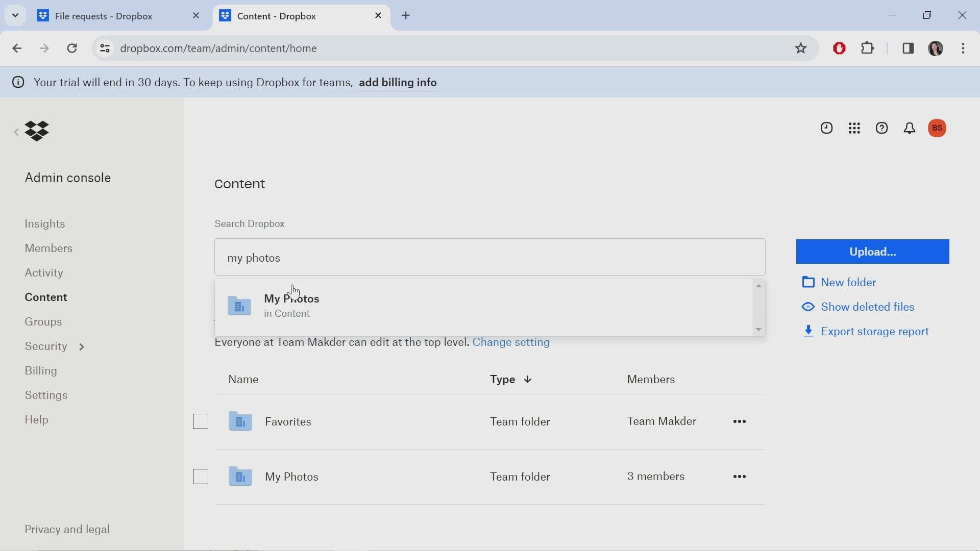
Task: Open more options for Favorites row
Action: 740,421
